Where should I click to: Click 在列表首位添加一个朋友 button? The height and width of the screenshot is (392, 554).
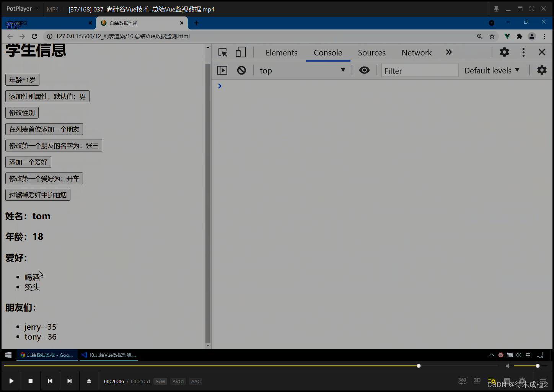tap(44, 129)
